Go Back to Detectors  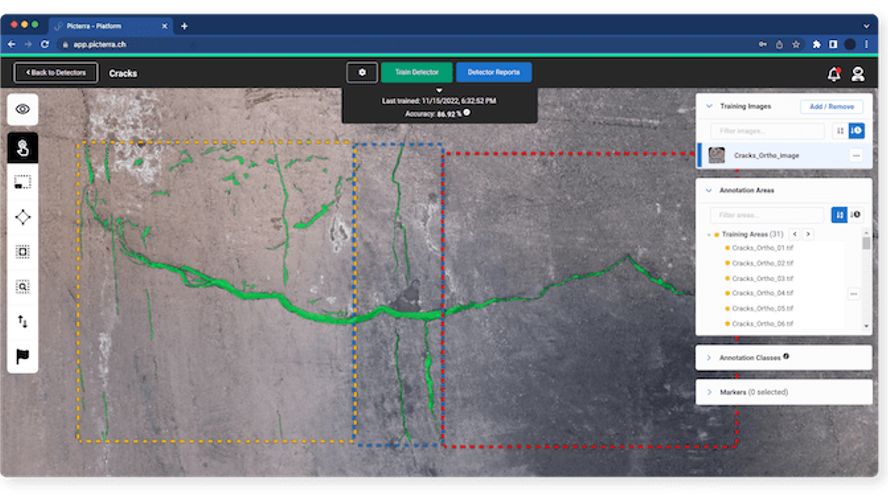(56, 73)
